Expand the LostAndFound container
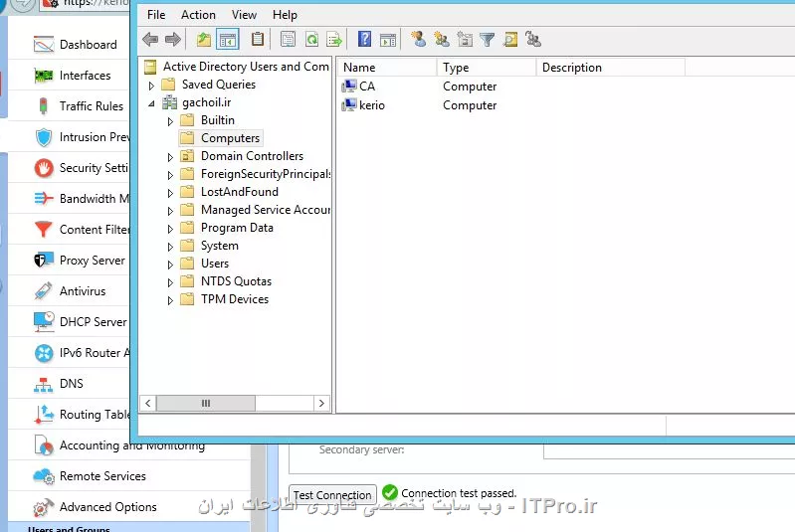795x532 pixels. (x=170, y=193)
